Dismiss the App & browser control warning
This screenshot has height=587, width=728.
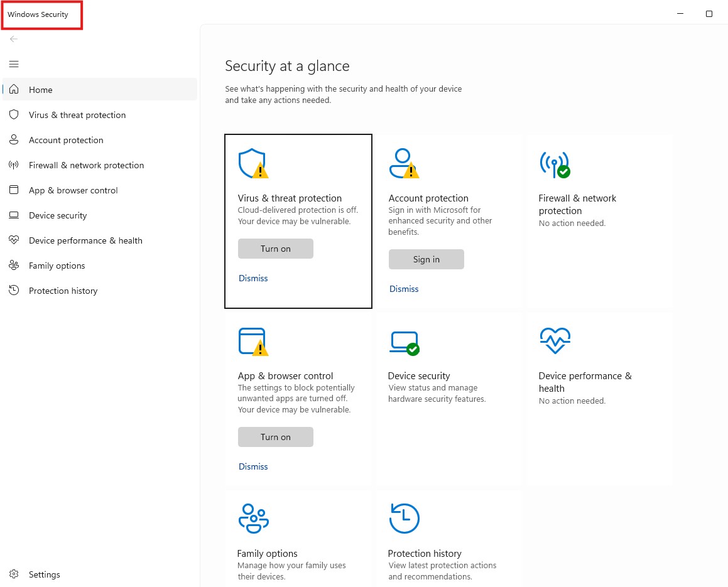coord(253,466)
